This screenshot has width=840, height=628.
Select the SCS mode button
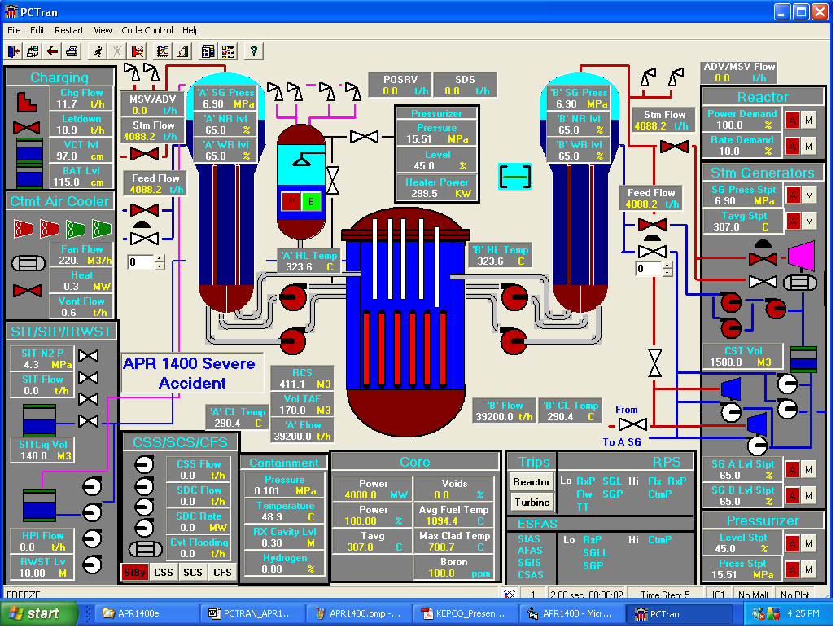[x=193, y=573]
